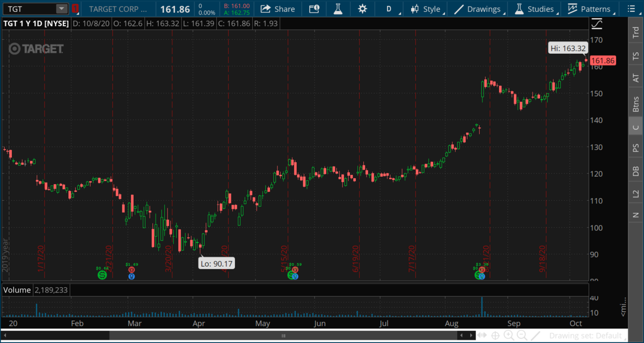Screen dimensions: 644x343
Task: Open the AT sidebar tab
Action: tap(636, 78)
